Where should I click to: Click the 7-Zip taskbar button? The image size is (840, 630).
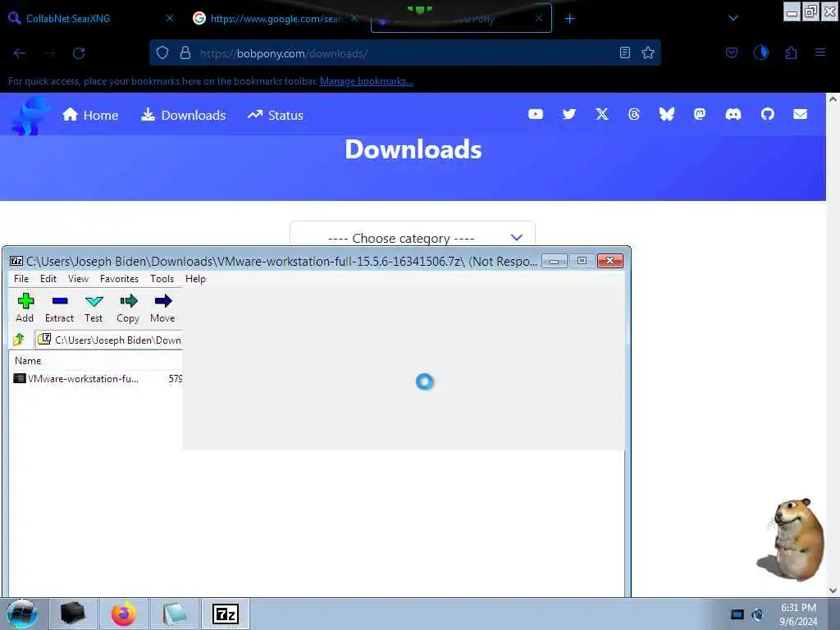click(x=226, y=614)
